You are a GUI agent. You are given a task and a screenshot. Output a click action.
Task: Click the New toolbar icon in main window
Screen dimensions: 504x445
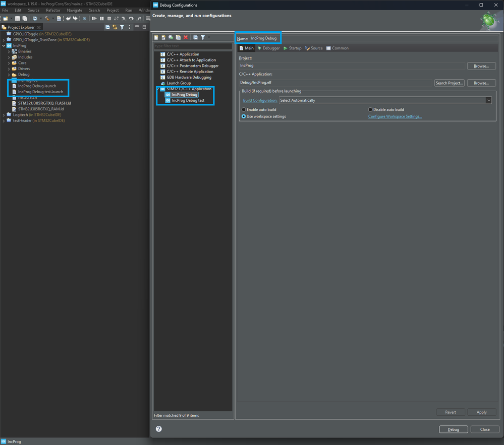click(6, 19)
